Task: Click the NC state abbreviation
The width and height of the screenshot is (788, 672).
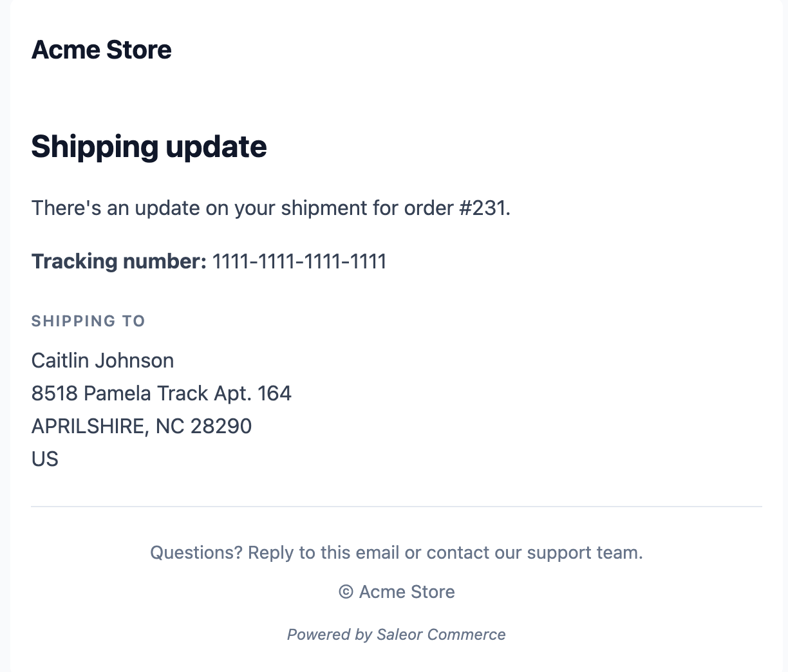Action: pos(170,426)
